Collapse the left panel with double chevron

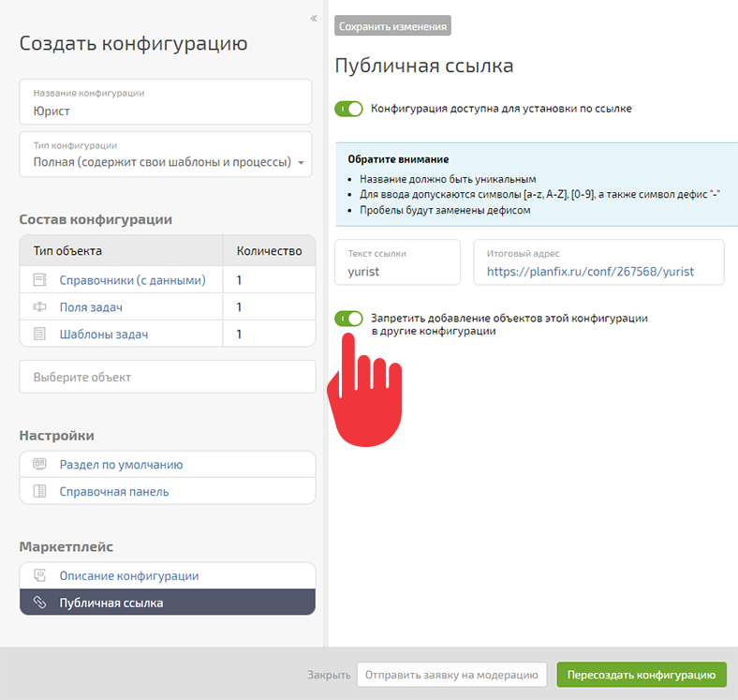pos(314,19)
